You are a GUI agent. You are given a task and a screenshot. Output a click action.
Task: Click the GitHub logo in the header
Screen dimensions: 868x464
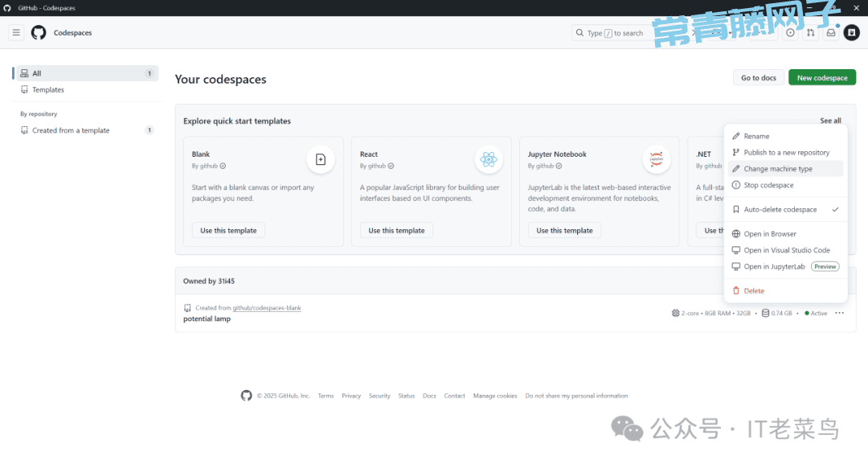coord(39,33)
